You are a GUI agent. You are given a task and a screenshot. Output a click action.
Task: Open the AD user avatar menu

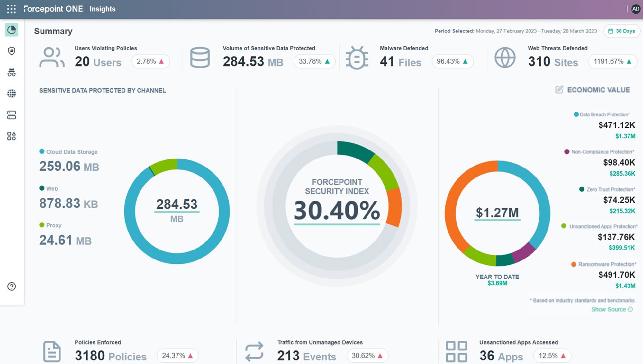click(x=636, y=9)
